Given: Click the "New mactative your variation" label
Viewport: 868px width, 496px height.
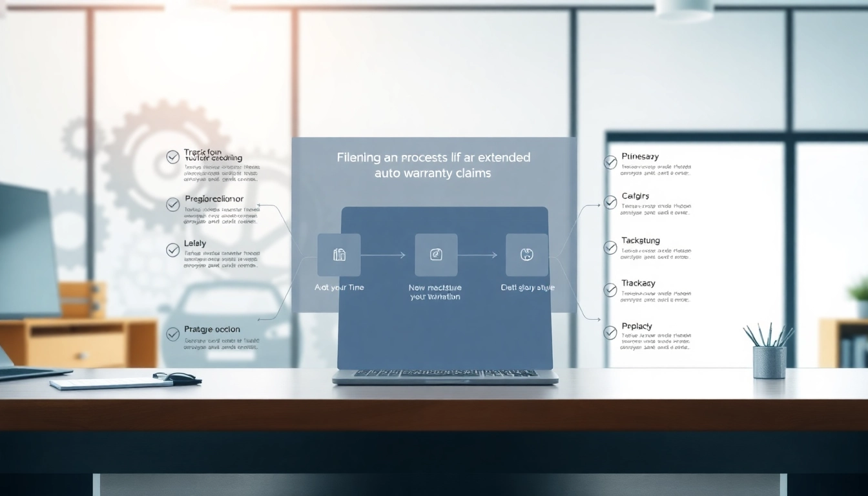Looking at the screenshot, I should [x=435, y=292].
